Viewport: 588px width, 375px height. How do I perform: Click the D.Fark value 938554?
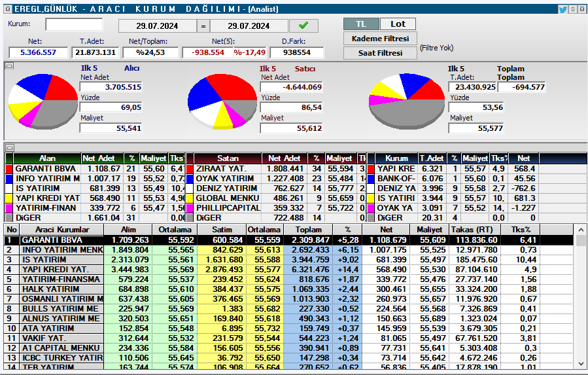297,52
